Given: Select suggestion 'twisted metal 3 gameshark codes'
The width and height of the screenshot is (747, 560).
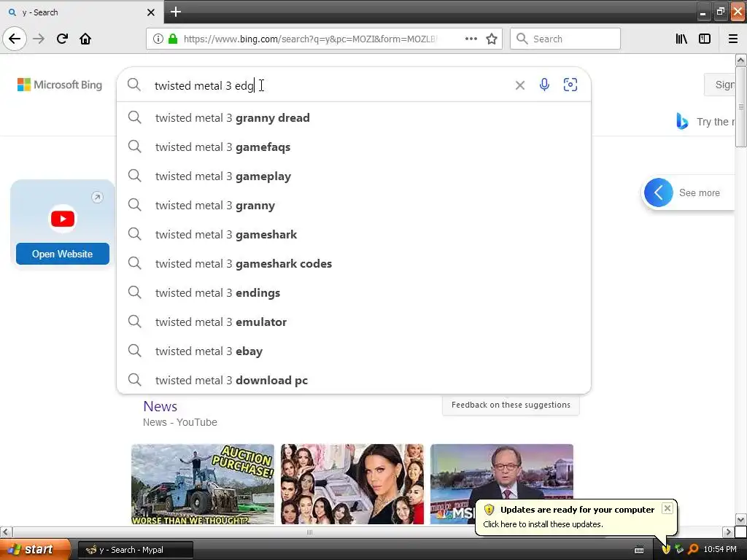Looking at the screenshot, I should pyautogui.click(x=354, y=263).
